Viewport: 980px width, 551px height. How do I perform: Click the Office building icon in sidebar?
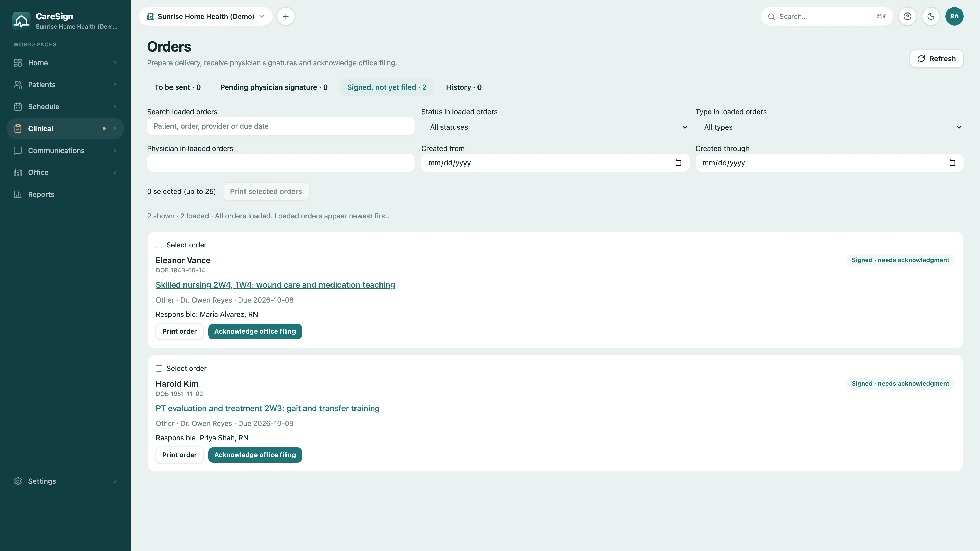[x=18, y=173]
